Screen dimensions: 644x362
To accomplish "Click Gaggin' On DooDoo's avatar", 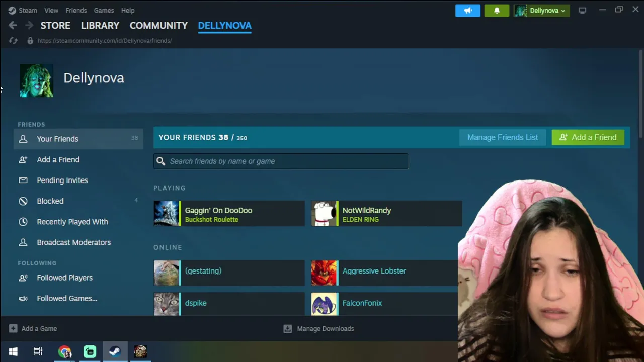I will [167, 213].
